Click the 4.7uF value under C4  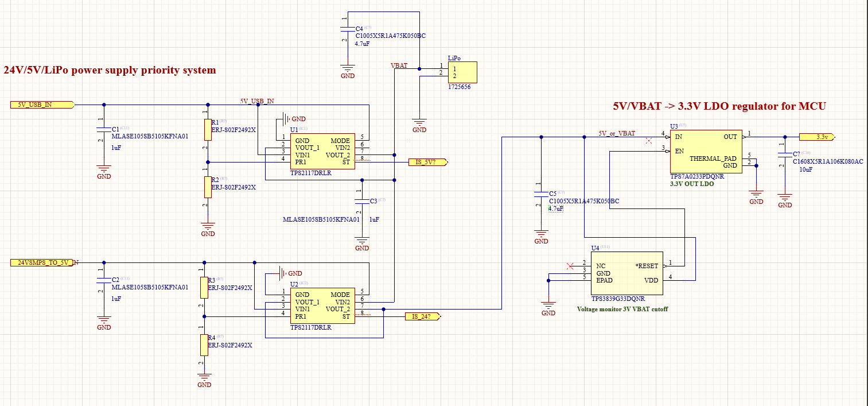363,44
